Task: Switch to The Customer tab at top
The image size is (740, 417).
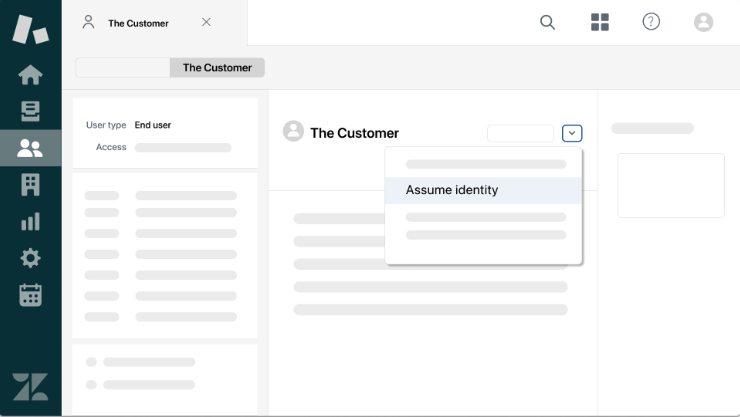Action: [x=138, y=23]
